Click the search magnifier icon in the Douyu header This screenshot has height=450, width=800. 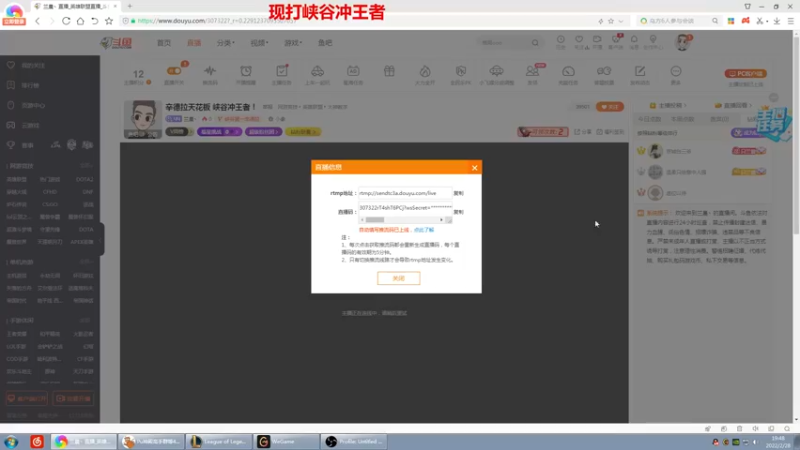(x=535, y=43)
